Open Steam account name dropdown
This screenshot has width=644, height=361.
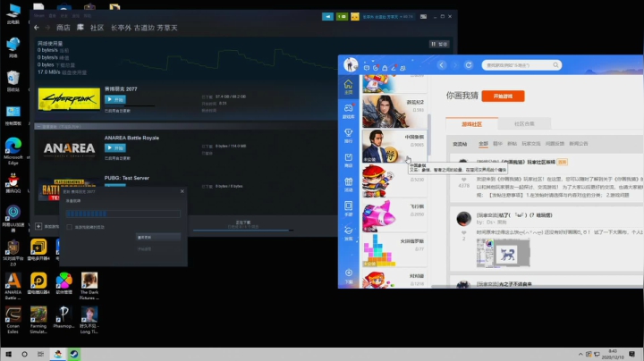point(387,16)
